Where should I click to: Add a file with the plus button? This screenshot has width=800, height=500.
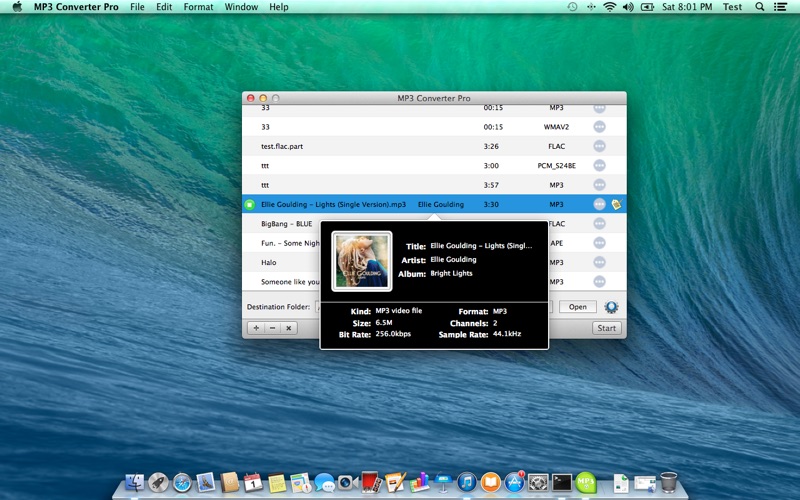coord(256,328)
